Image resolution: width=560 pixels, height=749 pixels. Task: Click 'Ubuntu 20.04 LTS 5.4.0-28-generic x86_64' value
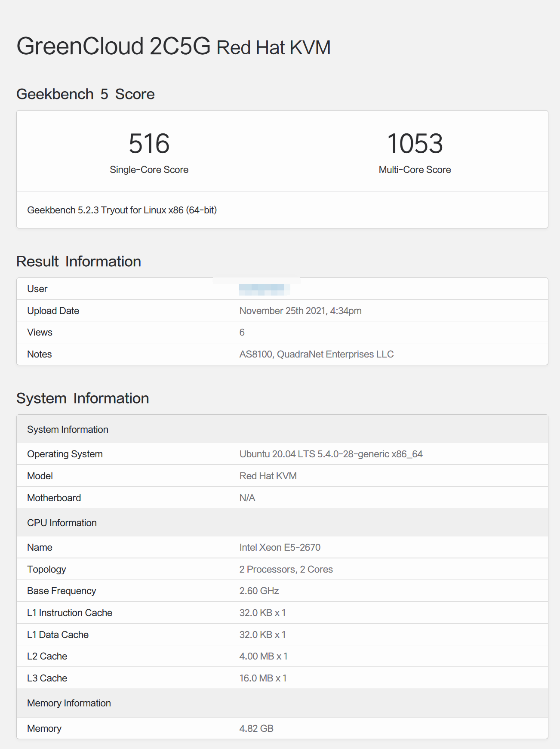point(331,454)
